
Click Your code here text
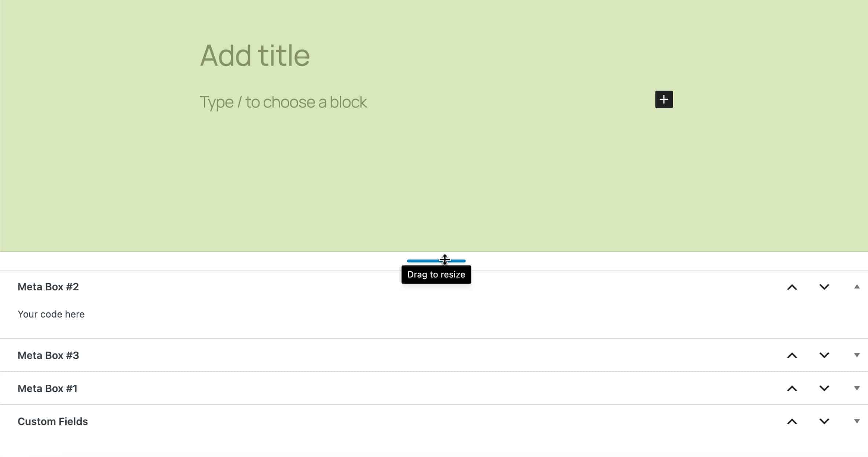point(51,314)
